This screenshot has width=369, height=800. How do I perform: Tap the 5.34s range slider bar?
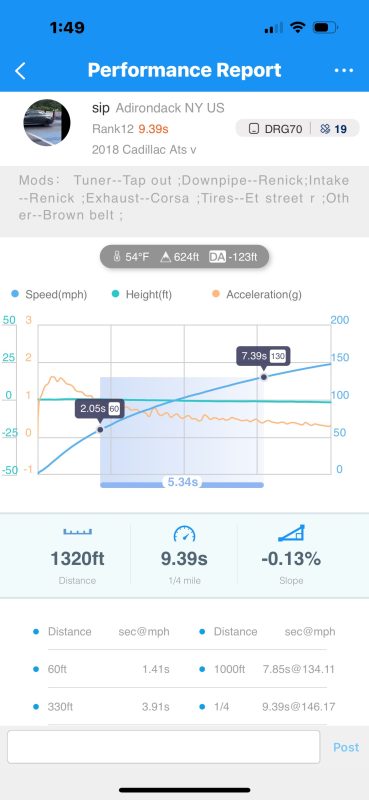coord(182,484)
